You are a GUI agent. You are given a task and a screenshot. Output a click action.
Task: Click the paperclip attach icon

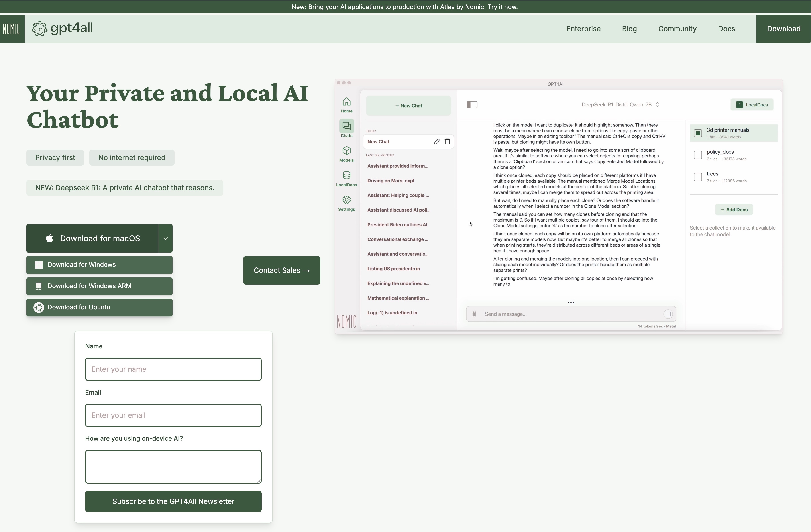click(474, 314)
